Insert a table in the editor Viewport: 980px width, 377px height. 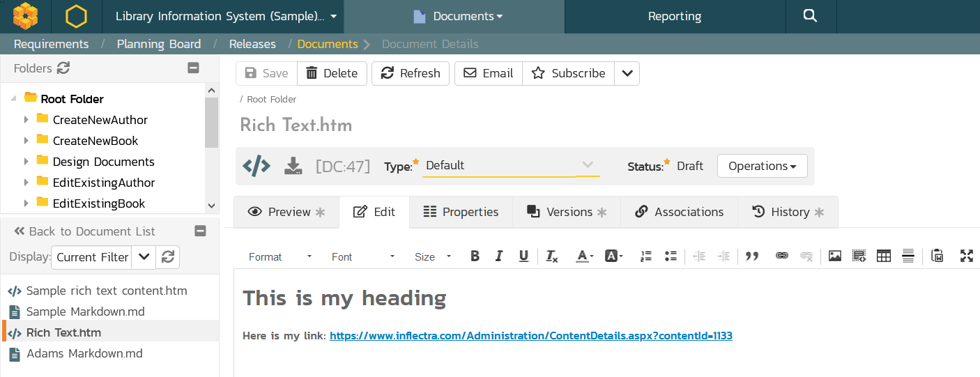[883, 256]
